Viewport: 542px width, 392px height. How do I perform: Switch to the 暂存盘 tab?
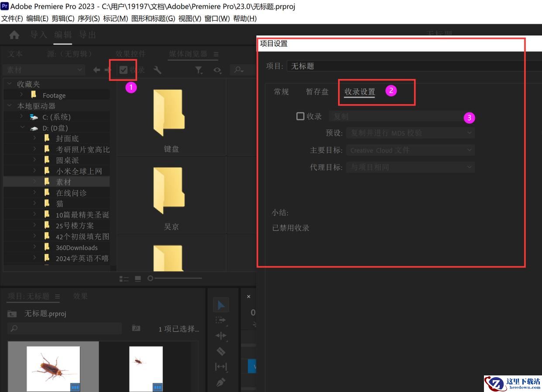317,92
